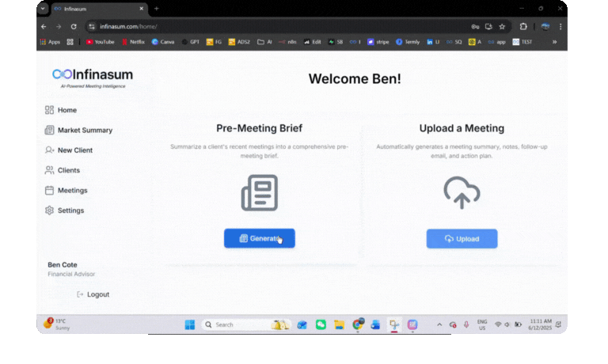This screenshot has height=364, width=608.
Task: Open the ENG US language switcher
Action: (x=482, y=325)
